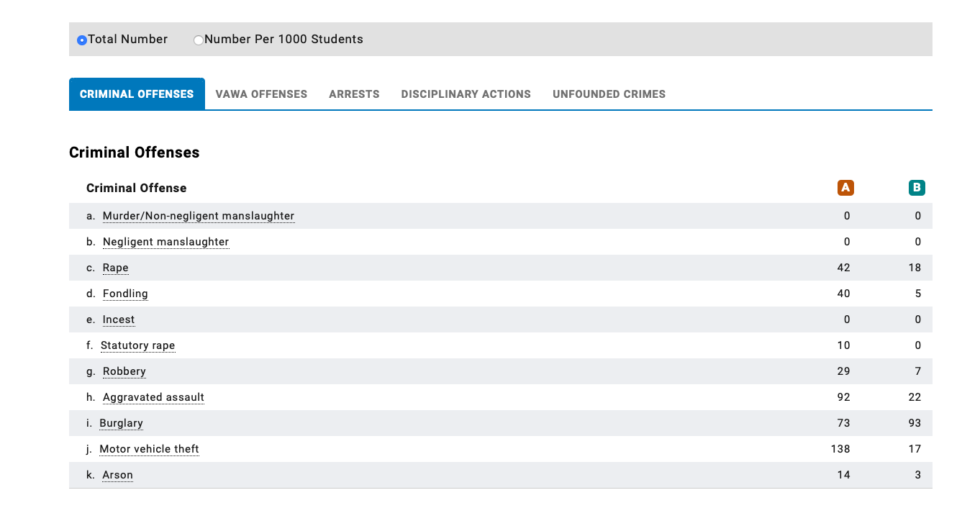Open the Arrests tab

354,94
